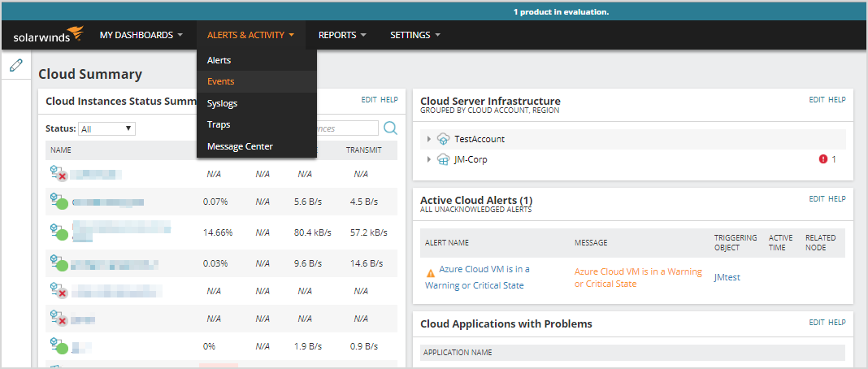The height and width of the screenshot is (369, 868).
Task: Click the pencil edit page icon
Action: click(15, 66)
